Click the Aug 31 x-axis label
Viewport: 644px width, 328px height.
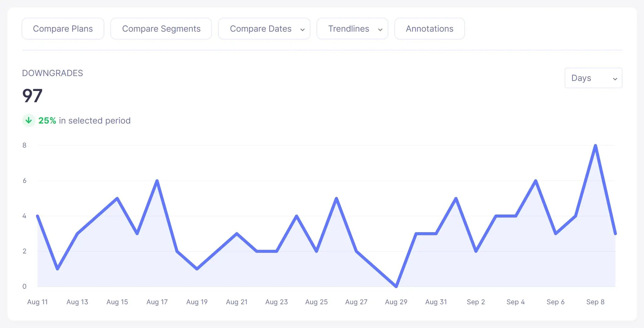tap(436, 302)
